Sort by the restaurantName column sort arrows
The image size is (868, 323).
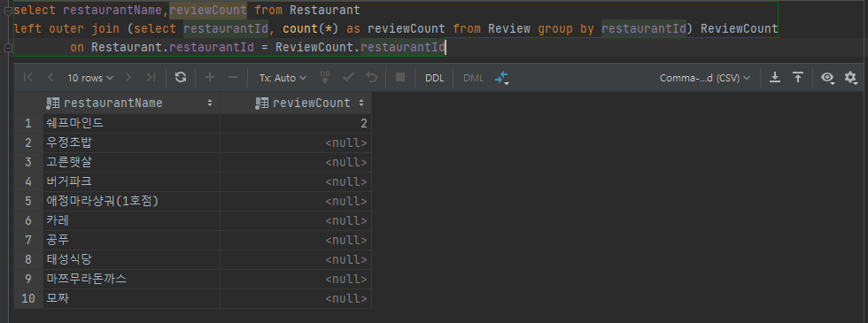click(x=210, y=103)
